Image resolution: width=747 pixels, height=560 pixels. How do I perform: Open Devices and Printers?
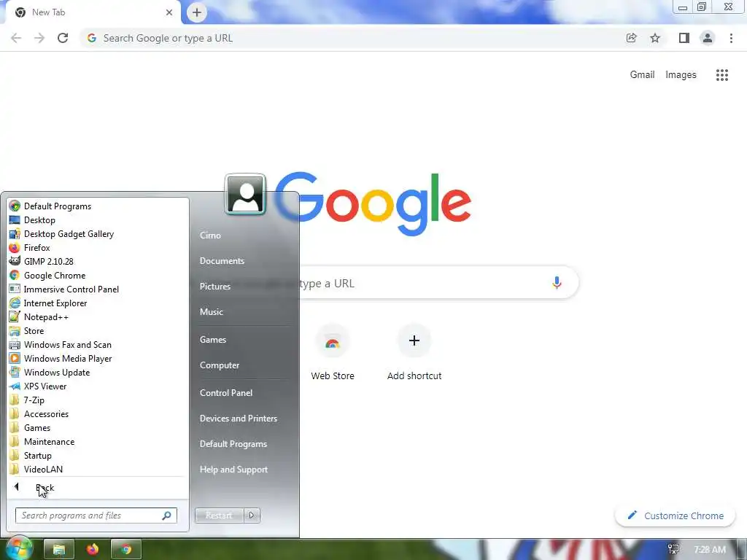click(x=239, y=418)
